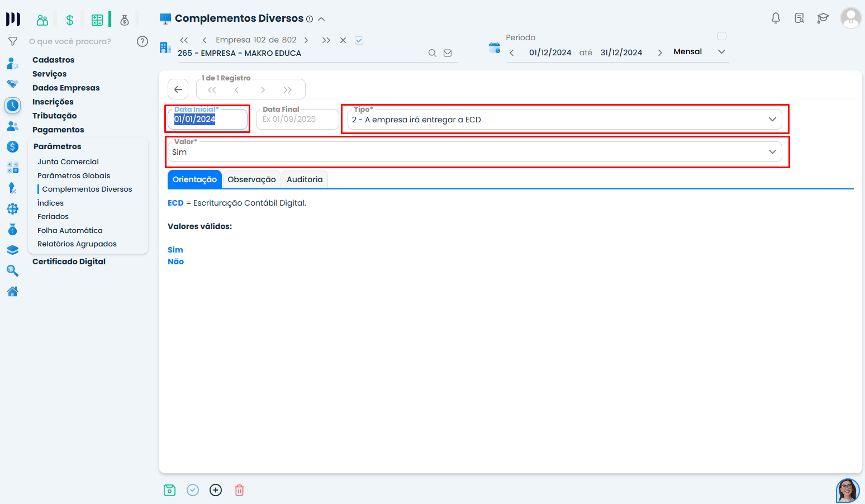Expand the Mensal period dropdown
Viewport: 865px width, 504px height.
tap(721, 51)
